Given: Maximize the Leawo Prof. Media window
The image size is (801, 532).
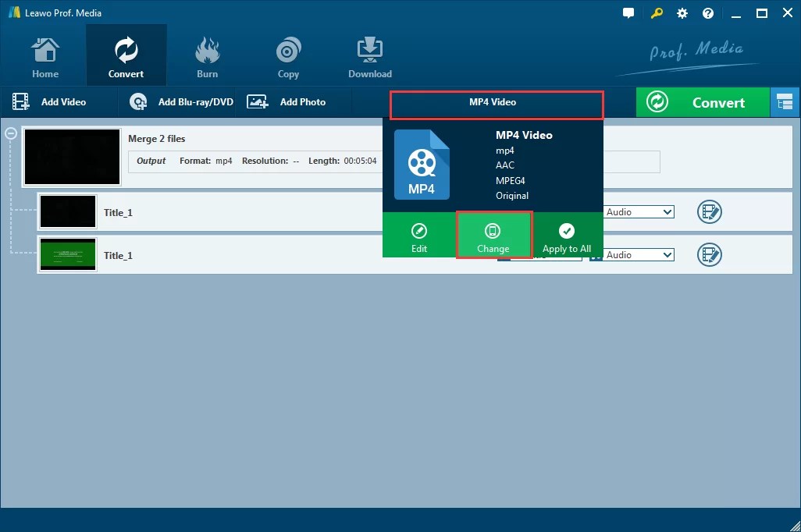Looking at the screenshot, I should [x=762, y=13].
